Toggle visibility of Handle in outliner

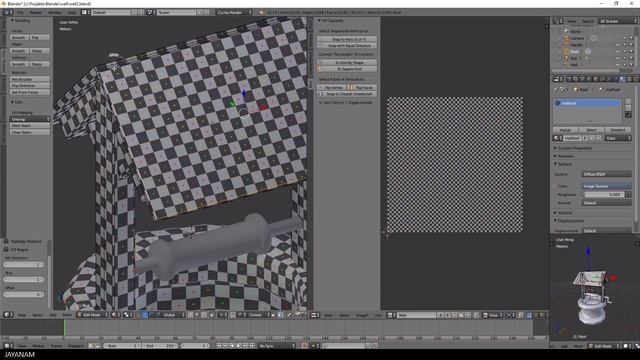(x=618, y=44)
